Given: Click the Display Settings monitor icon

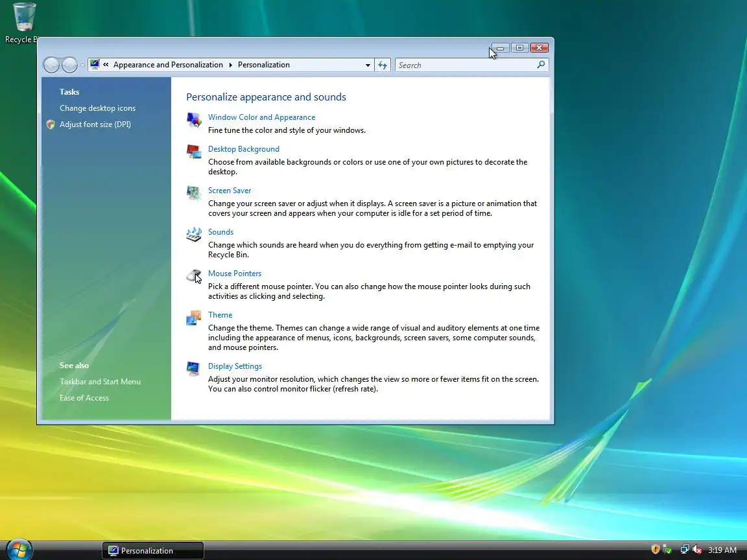Looking at the screenshot, I should [x=194, y=369].
